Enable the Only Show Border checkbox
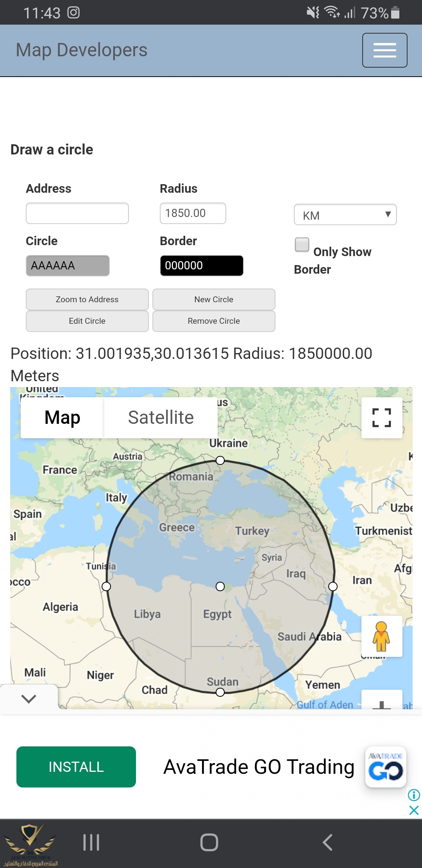This screenshot has width=422, height=868. (x=302, y=245)
